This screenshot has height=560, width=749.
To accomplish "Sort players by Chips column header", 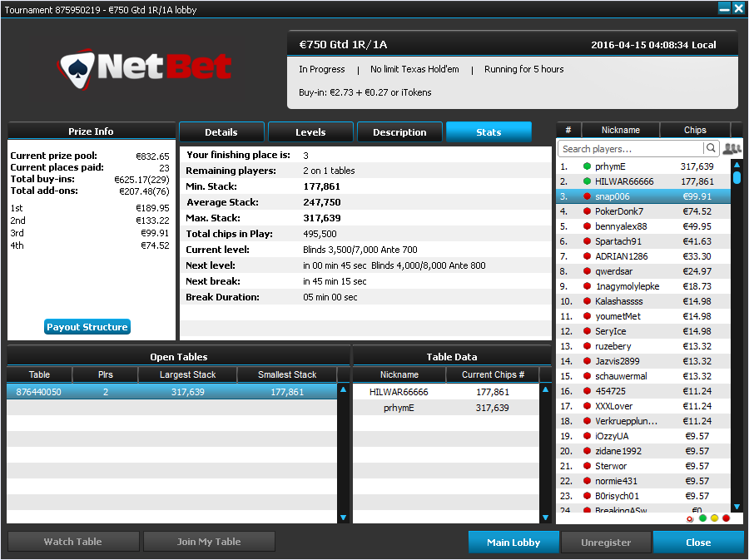I will (695, 130).
